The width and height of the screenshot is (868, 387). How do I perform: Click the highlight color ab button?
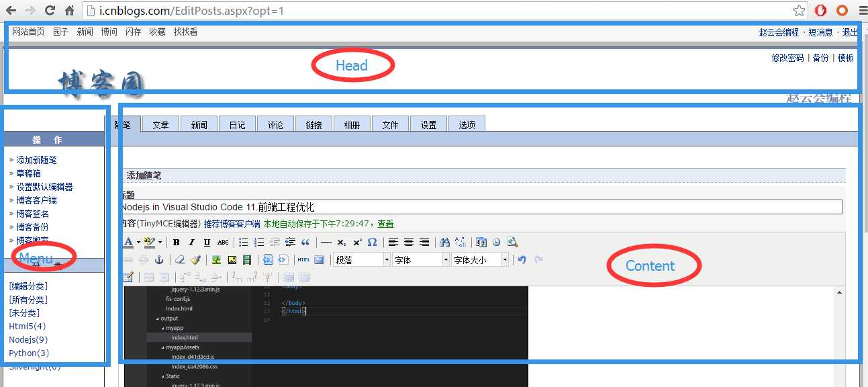click(150, 242)
